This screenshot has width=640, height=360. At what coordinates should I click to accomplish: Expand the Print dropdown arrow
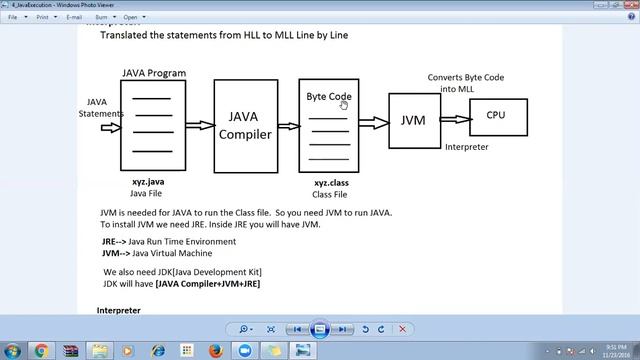(56, 17)
